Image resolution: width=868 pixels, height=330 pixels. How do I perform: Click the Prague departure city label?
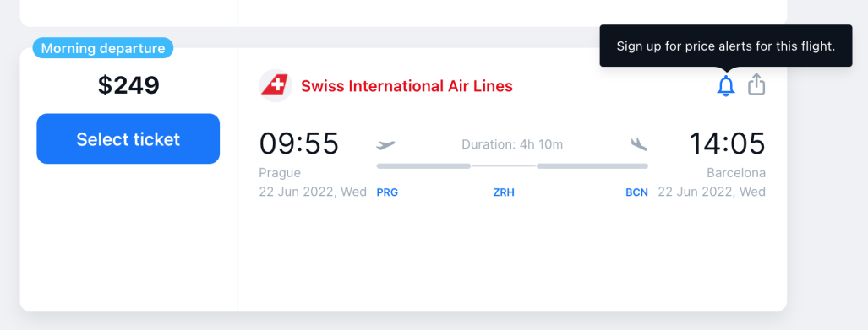tap(280, 173)
